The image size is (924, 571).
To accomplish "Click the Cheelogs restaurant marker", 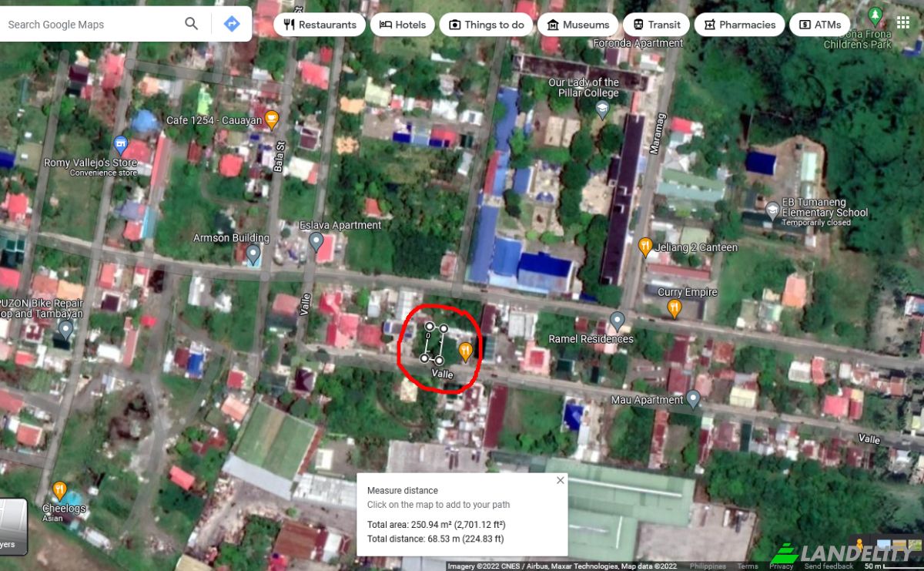I will click(59, 490).
